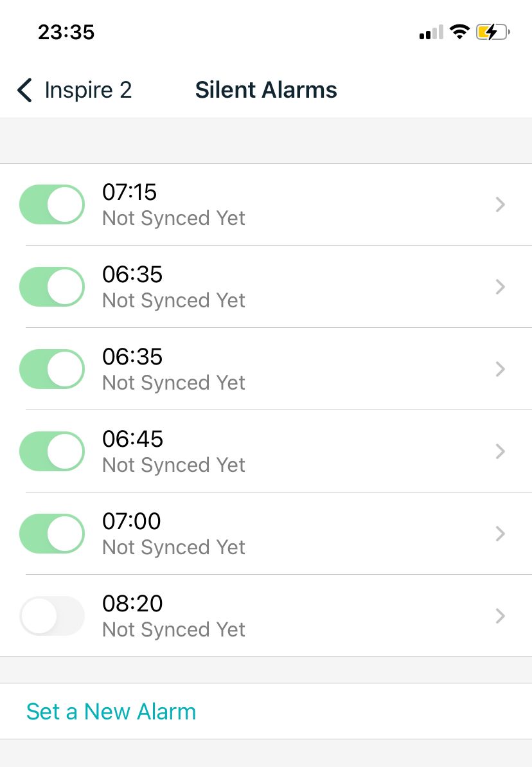Disable the 07:15 alarm toggle
532x767 pixels.
(52, 204)
